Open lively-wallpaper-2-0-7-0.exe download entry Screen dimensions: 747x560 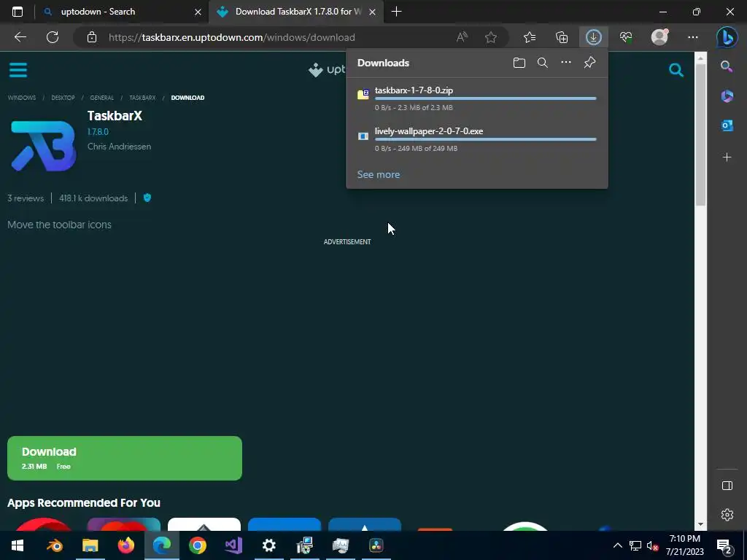click(477, 139)
